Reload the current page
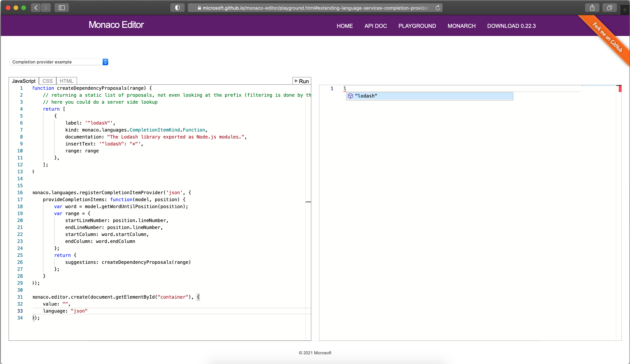630x364 pixels. point(438,8)
